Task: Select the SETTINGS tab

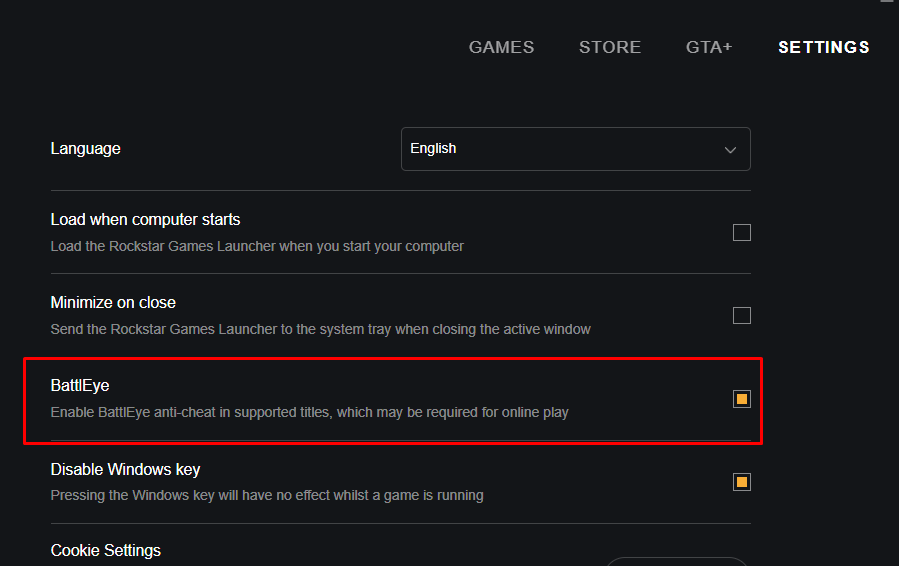Action: click(x=823, y=47)
